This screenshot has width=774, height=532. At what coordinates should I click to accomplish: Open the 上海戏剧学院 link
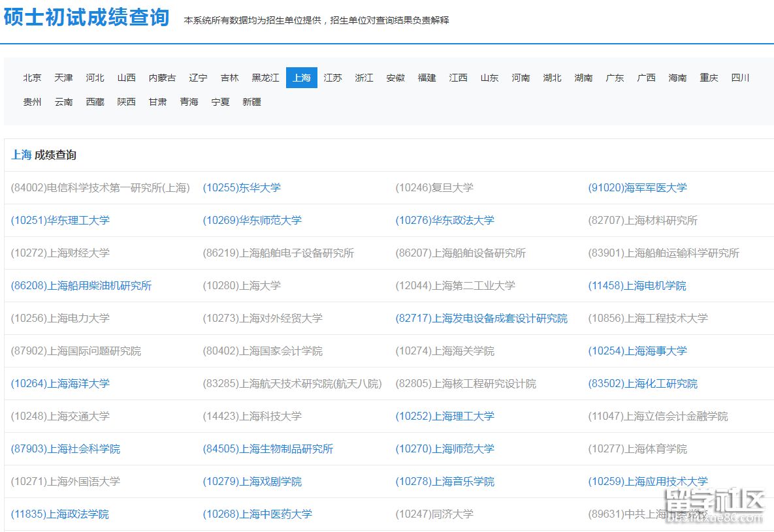(250, 481)
